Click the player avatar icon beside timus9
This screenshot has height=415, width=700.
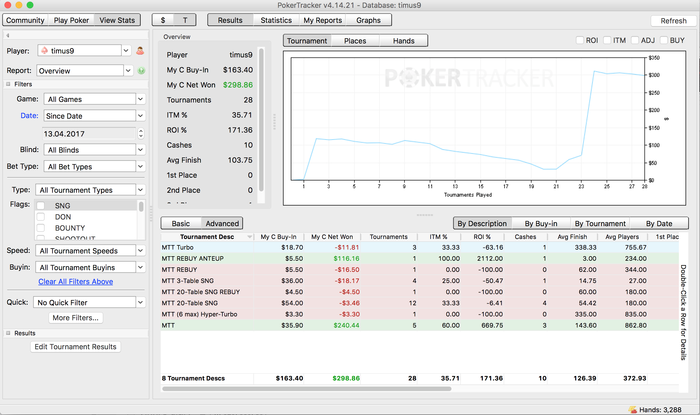pos(140,51)
